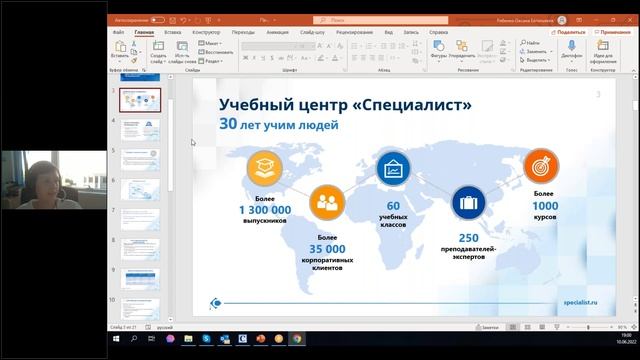The image size is (640, 360).
Task: Open Skype from the taskbar
Action: pos(206,339)
